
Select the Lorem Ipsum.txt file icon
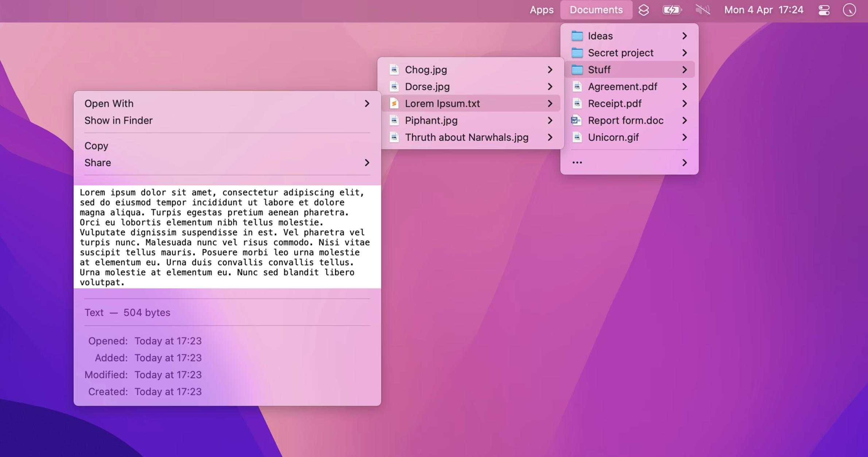click(x=394, y=103)
